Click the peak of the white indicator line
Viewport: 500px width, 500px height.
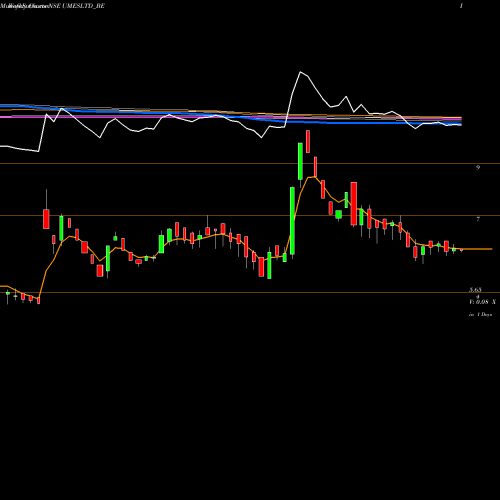pos(300,72)
